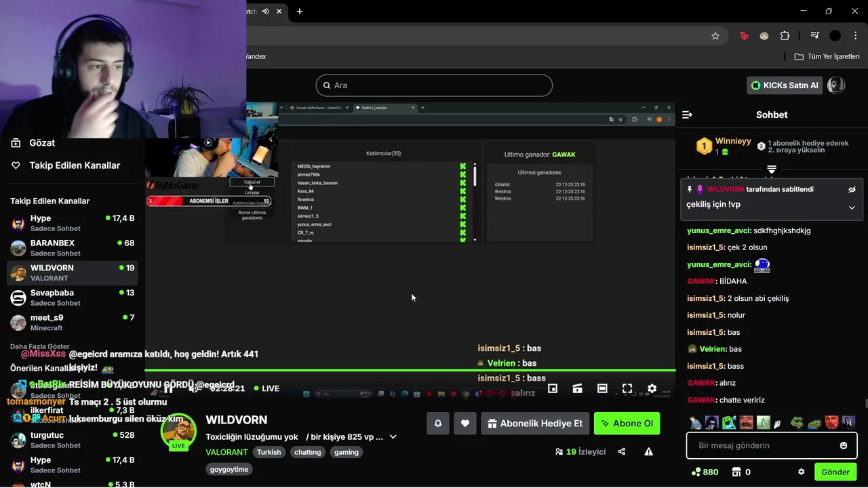Collapse the Sohbet chat panel
Screen dimensions: 868x488
pos(687,115)
